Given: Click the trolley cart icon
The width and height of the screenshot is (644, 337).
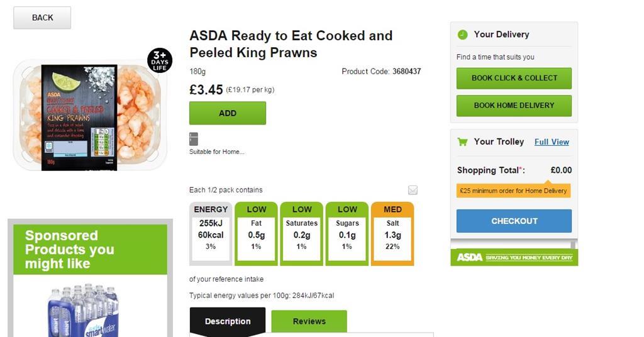Looking at the screenshot, I should pos(462,142).
